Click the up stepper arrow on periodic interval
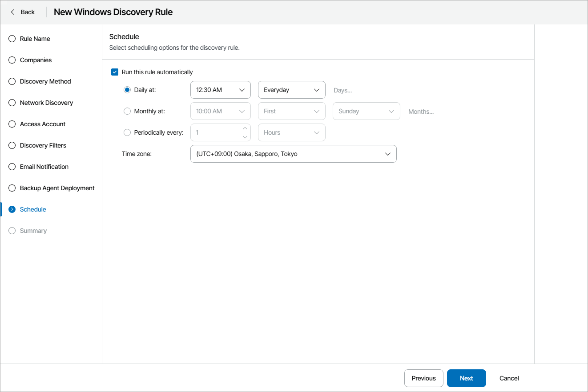Viewport: 588px width, 392px height. point(245,129)
